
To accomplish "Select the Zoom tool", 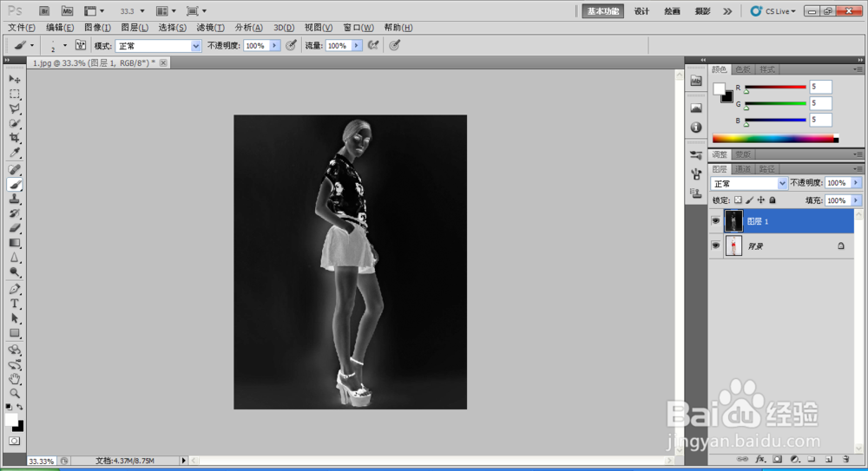I will pos(15,394).
